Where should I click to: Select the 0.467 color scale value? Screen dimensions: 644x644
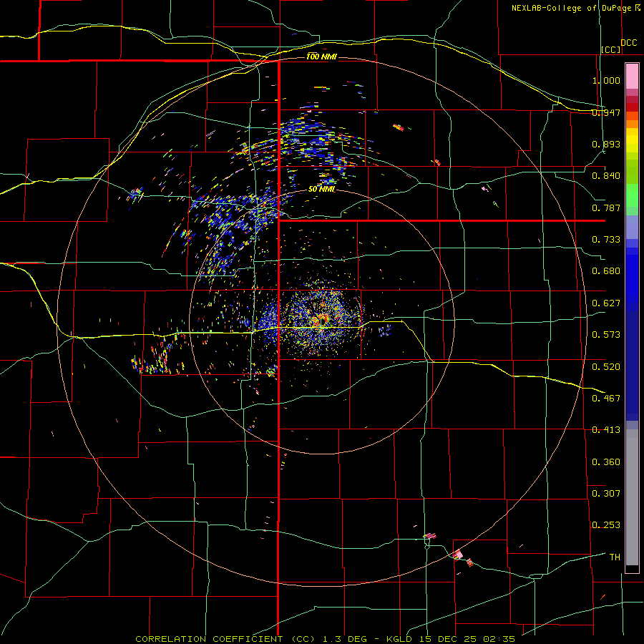(x=606, y=399)
